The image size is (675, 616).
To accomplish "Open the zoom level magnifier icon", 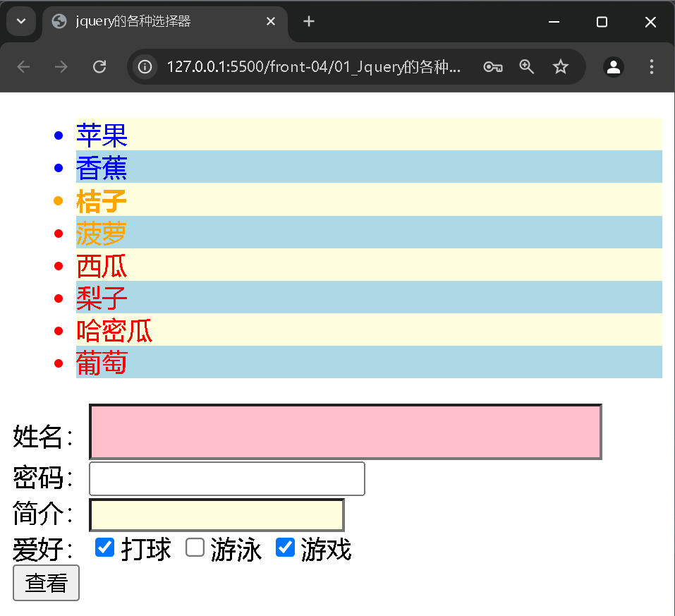I will coord(526,67).
